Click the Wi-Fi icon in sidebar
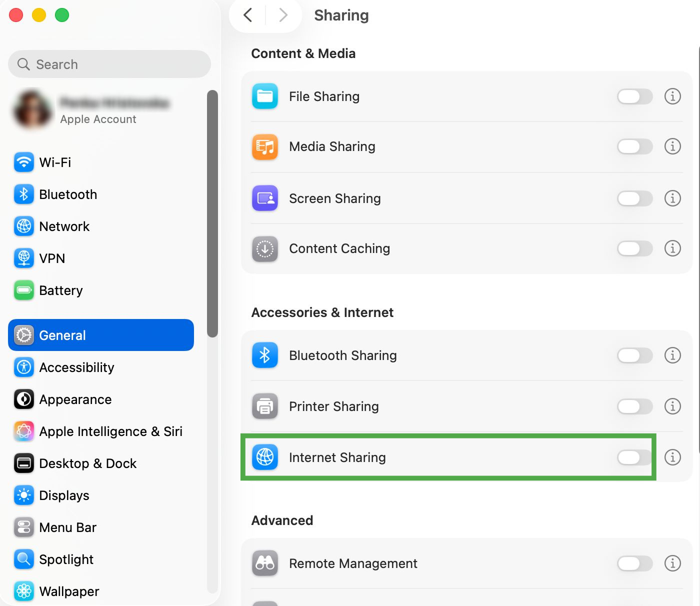 pos(24,162)
